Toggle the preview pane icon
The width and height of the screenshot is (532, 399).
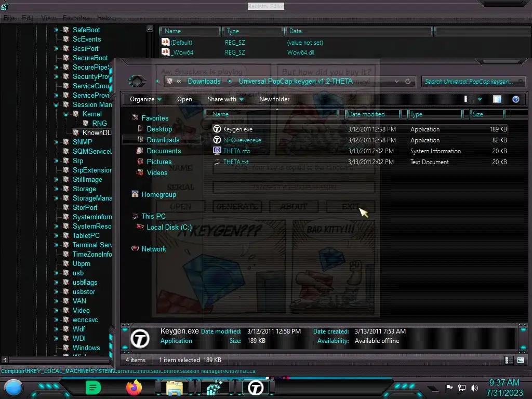pos(497,99)
